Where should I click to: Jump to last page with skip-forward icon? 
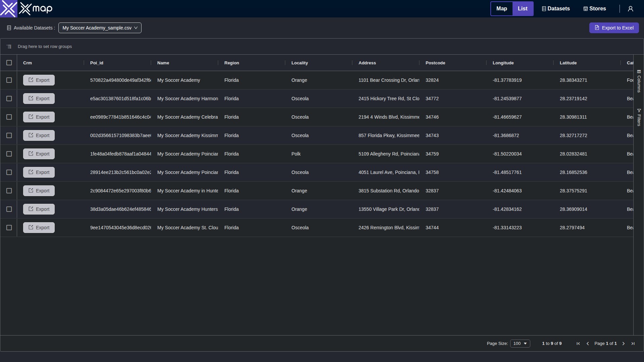click(633, 344)
